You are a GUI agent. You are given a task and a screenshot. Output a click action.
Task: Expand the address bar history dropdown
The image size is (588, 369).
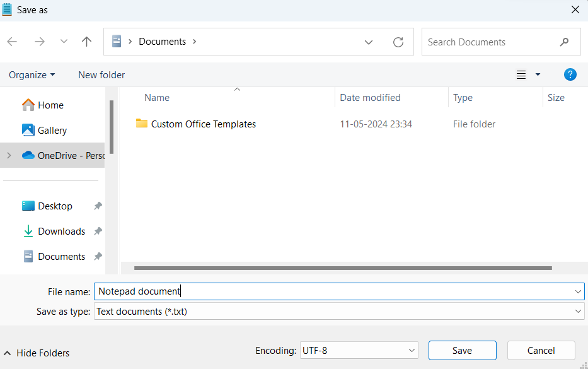(369, 42)
